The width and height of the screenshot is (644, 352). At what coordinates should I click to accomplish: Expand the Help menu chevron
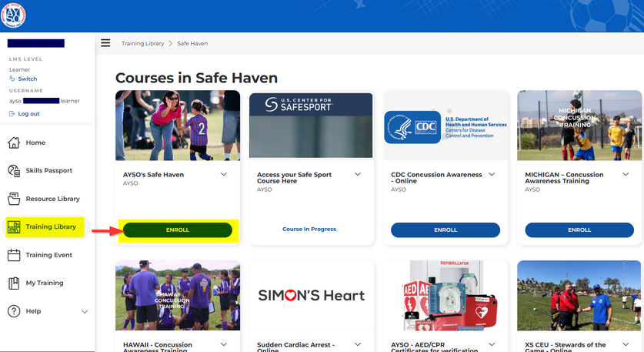pos(85,311)
